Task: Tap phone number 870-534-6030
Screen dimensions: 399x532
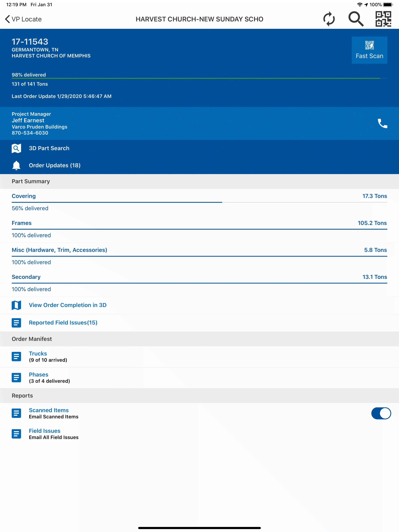Action: pos(30,133)
